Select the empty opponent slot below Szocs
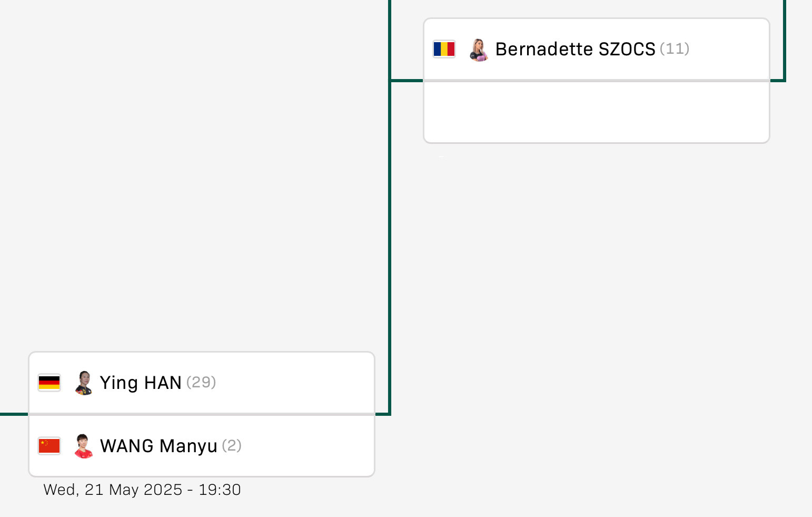Image resolution: width=812 pixels, height=517 pixels. click(x=597, y=112)
